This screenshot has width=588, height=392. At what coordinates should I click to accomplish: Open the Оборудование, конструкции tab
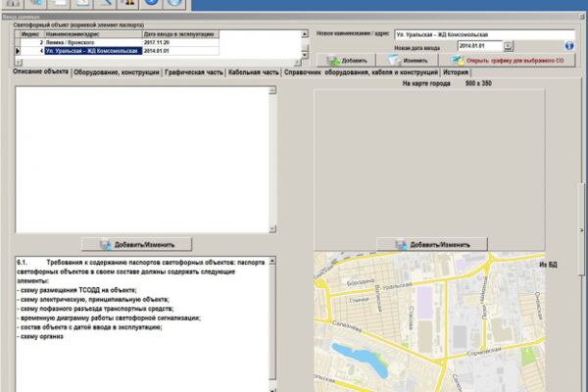[117, 73]
